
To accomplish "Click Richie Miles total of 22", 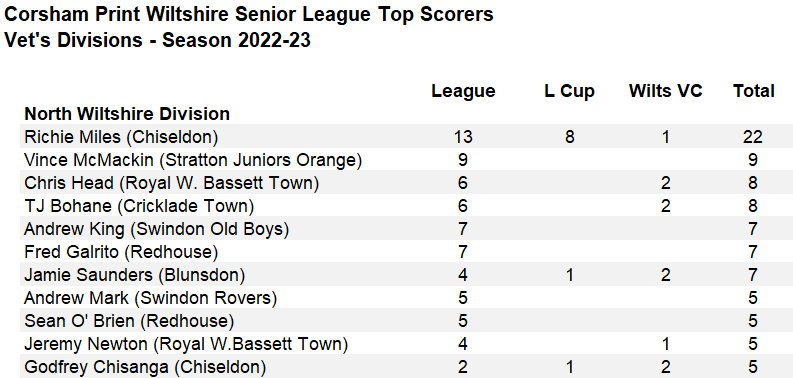I will (x=753, y=137).
